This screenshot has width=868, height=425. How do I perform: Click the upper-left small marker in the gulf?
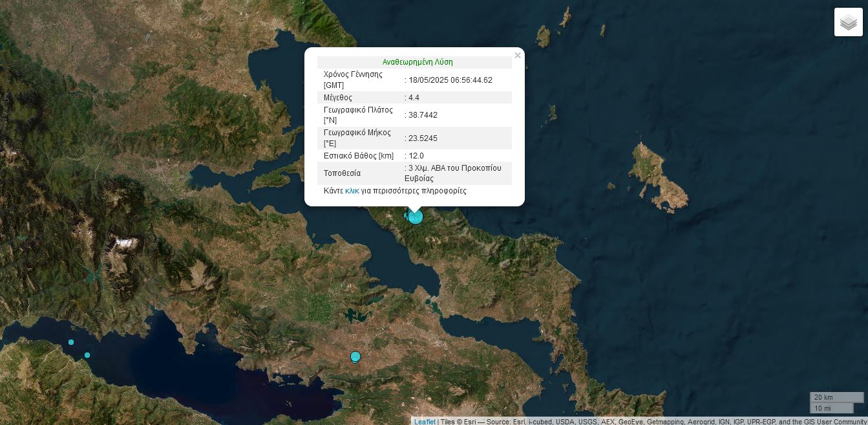click(x=71, y=342)
